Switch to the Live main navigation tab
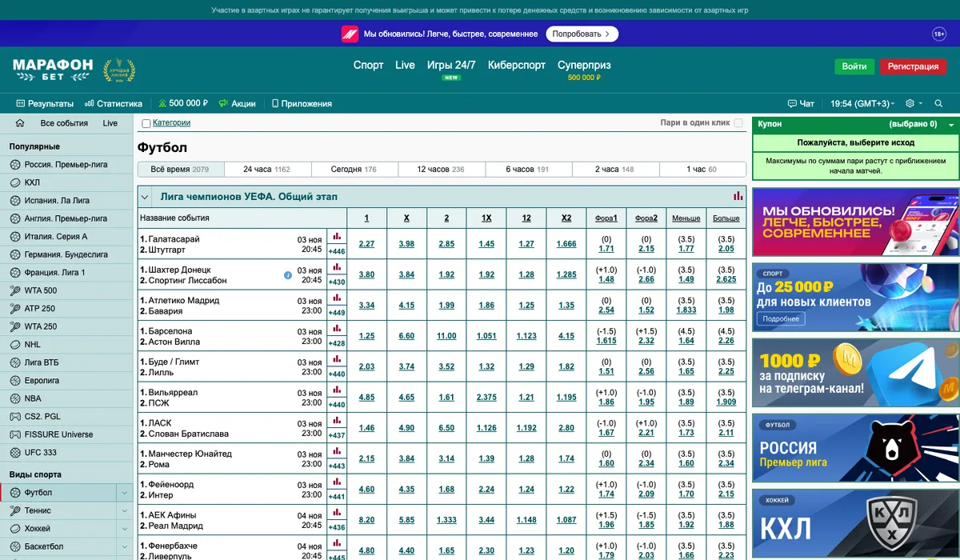 (405, 65)
